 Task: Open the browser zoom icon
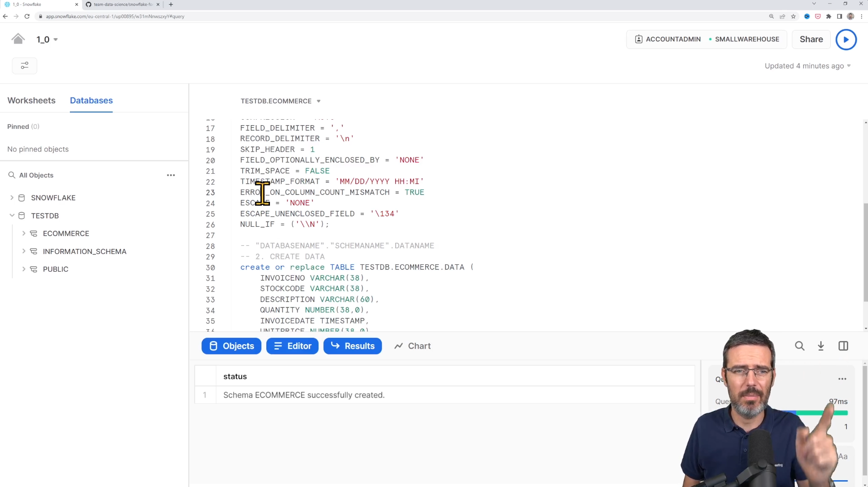(771, 16)
